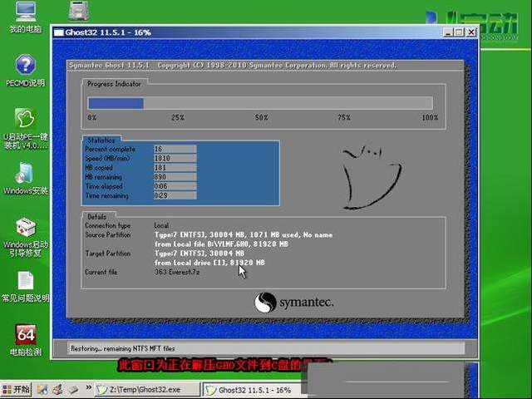
Task: Minimize the Ghost32 window
Action: 448,32
